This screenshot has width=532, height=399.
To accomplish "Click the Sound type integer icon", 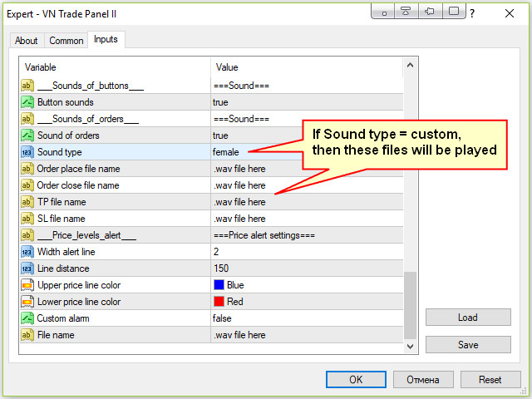I will click(x=27, y=152).
